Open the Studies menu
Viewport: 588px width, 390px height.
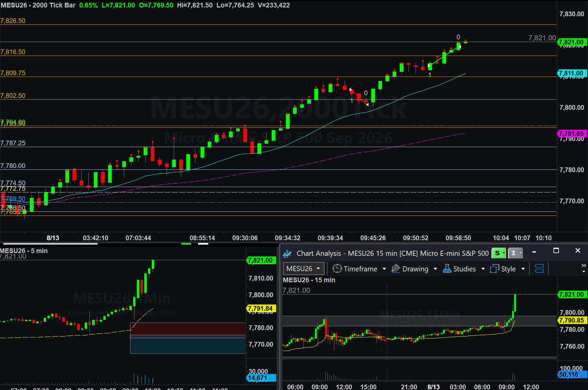(464, 269)
